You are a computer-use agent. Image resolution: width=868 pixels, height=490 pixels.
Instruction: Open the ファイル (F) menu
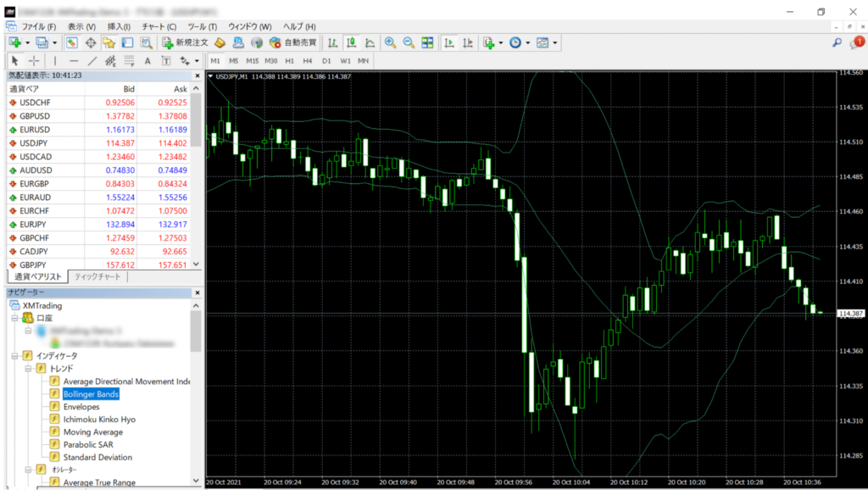[x=39, y=26]
